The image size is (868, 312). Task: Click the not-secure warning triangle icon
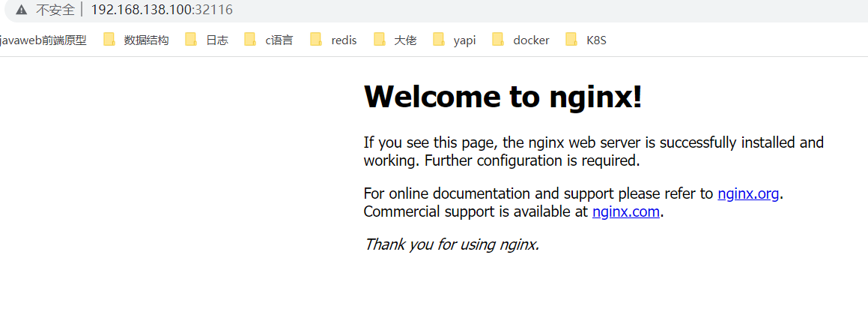(x=21, y=10)
